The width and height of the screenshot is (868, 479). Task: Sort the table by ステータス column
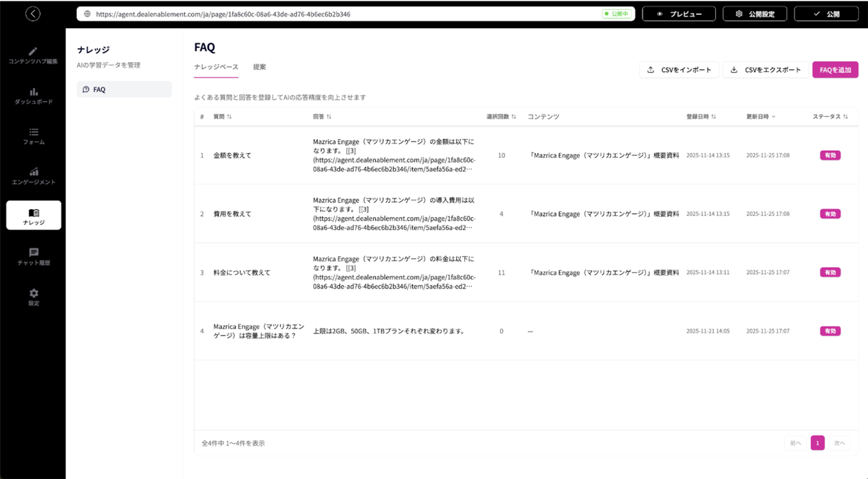pos(830,117)
